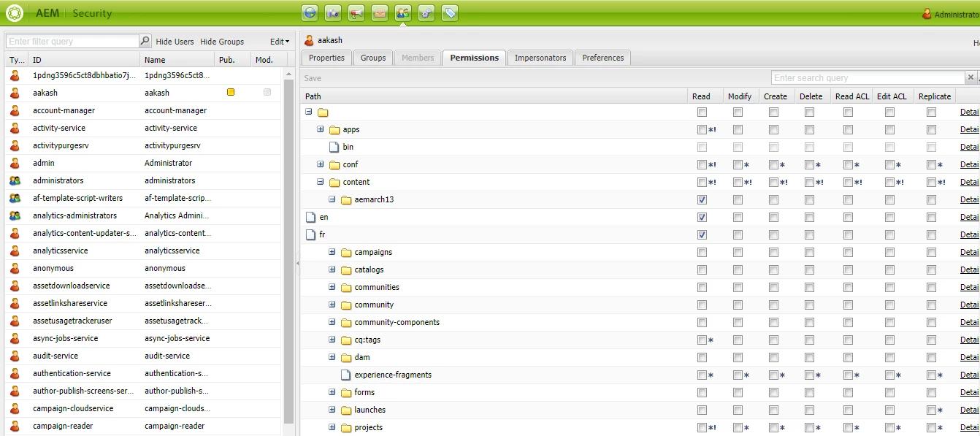The width and height of the screenshot is (980, 436).
Task: Click the conf folder icon
Action: tap(334, 165)
